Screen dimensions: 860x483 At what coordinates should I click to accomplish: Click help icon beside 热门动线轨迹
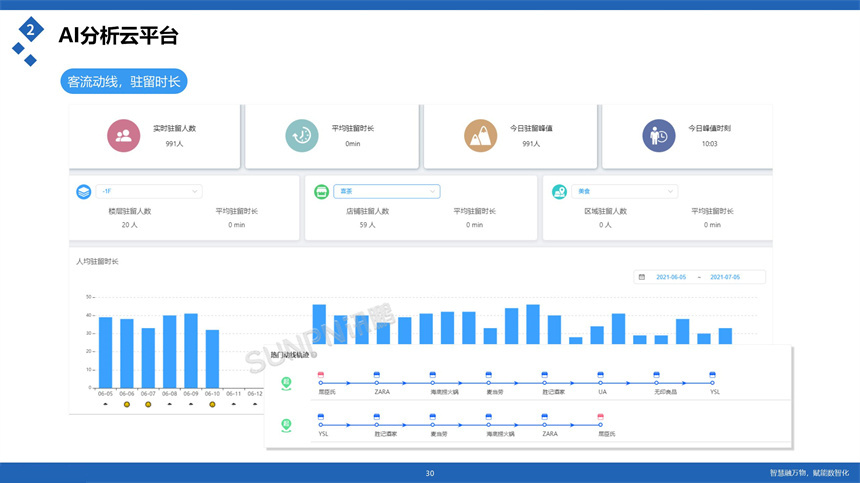pos(314,355)
